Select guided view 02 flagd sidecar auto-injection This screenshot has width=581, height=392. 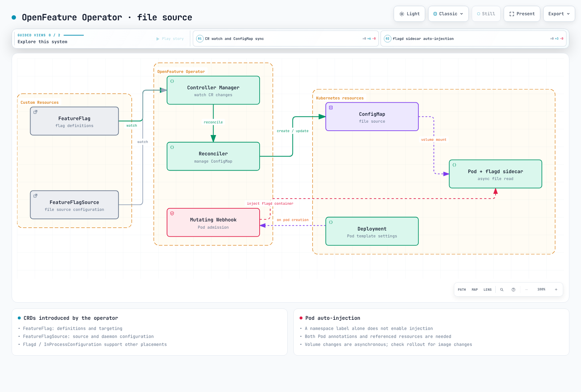[x=474, y=38]
